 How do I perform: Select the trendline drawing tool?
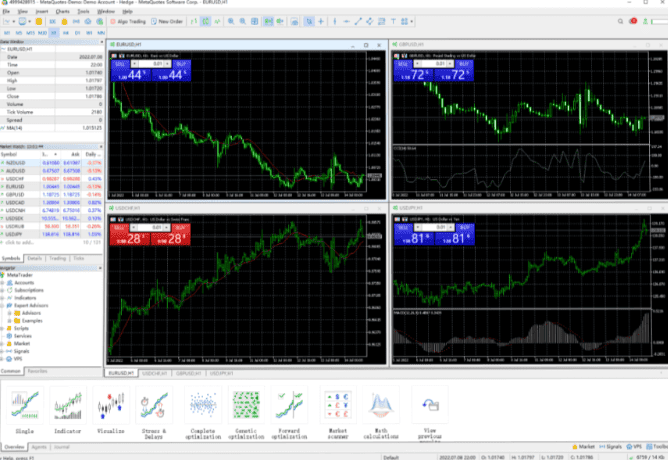pos(358,21)
